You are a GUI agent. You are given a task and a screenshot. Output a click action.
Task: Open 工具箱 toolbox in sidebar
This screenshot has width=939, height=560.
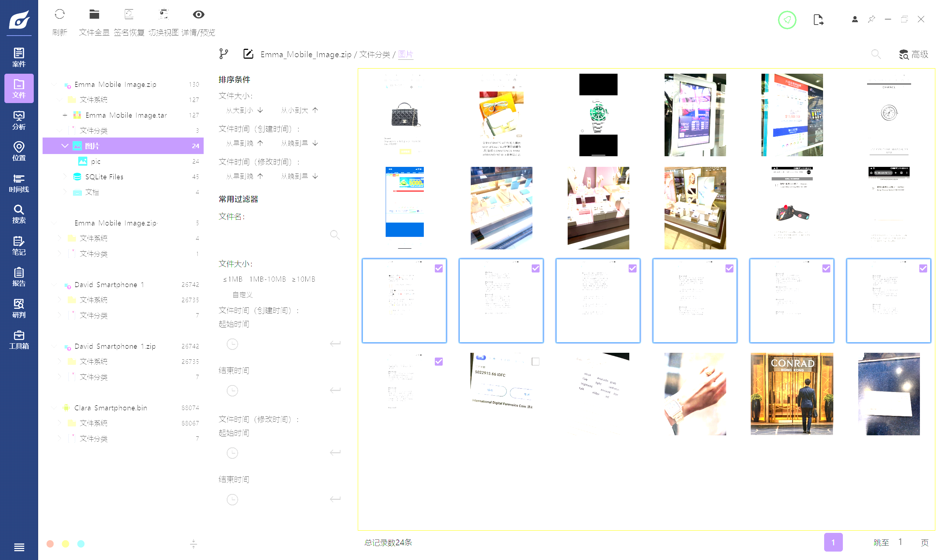[19, 339]
